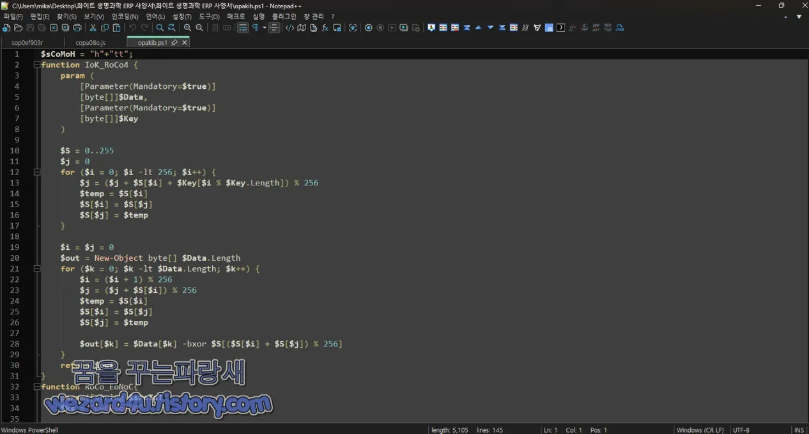Image resolution: width=809 pixels, height=434 pixels.
Task: Click the Cut scissors icon
Action: click(x=93, y=28)
